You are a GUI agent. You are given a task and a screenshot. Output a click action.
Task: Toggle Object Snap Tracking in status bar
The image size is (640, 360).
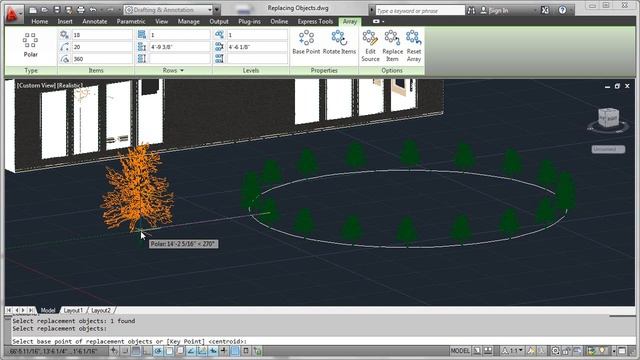coord(191,351)
